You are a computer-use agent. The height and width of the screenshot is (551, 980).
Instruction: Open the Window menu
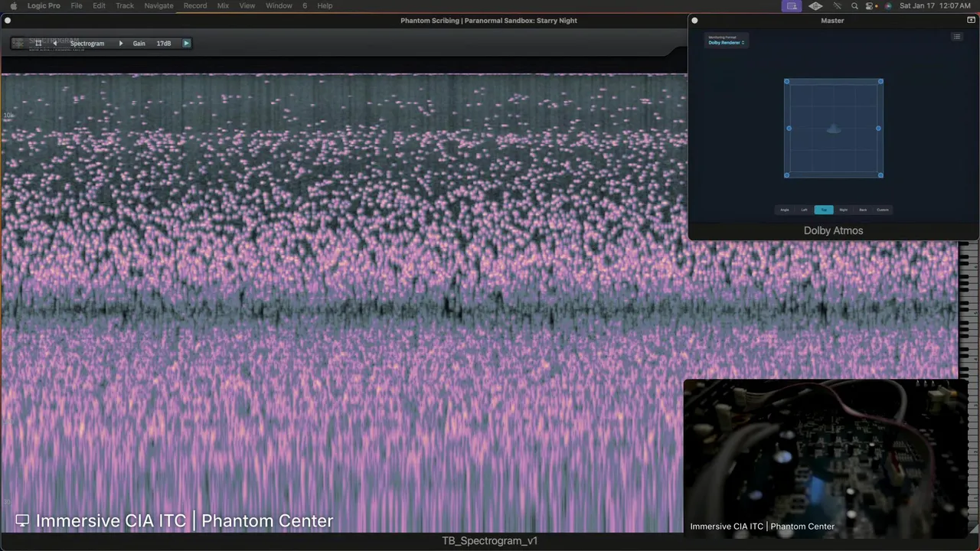[x=279, y=5]
